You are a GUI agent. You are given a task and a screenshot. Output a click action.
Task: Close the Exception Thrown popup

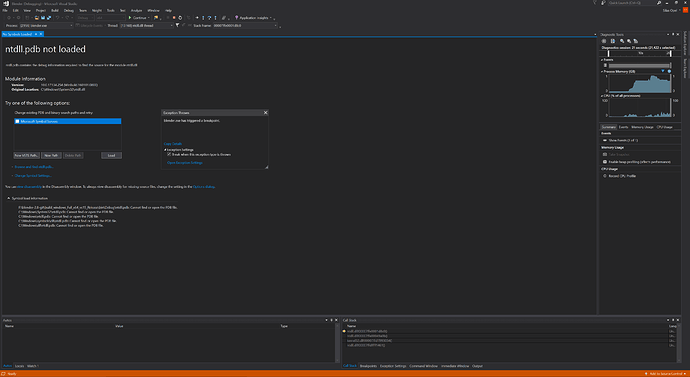265,113
